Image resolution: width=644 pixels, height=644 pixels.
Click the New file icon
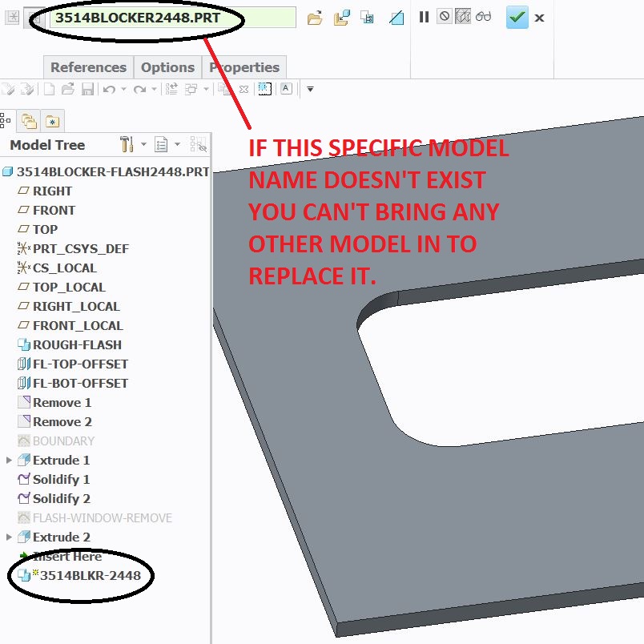tap(49, 88)
